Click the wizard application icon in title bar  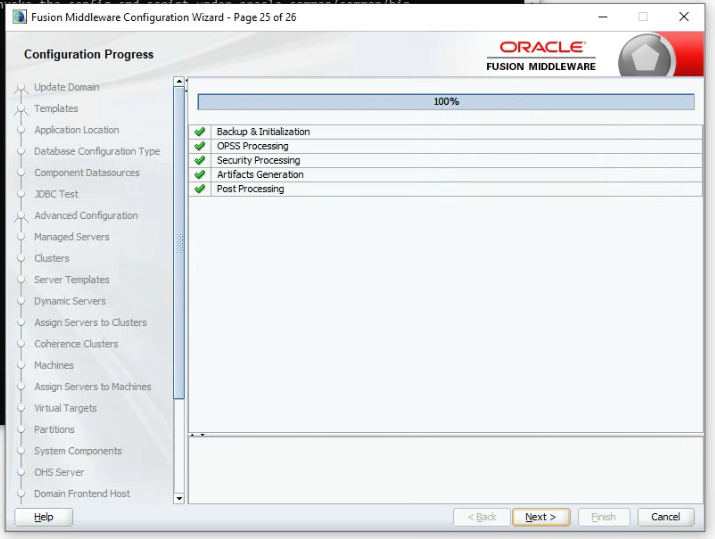coord(20,17)
